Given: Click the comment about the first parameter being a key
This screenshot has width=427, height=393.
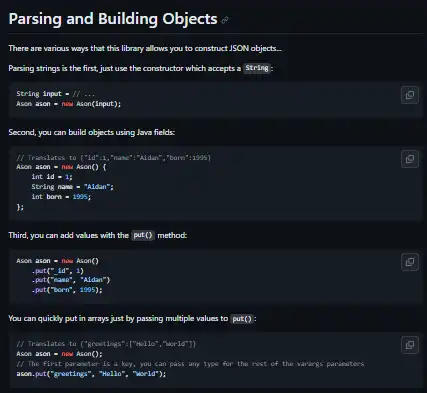Looking at the screenshot, I should click(x=190, y=364).
